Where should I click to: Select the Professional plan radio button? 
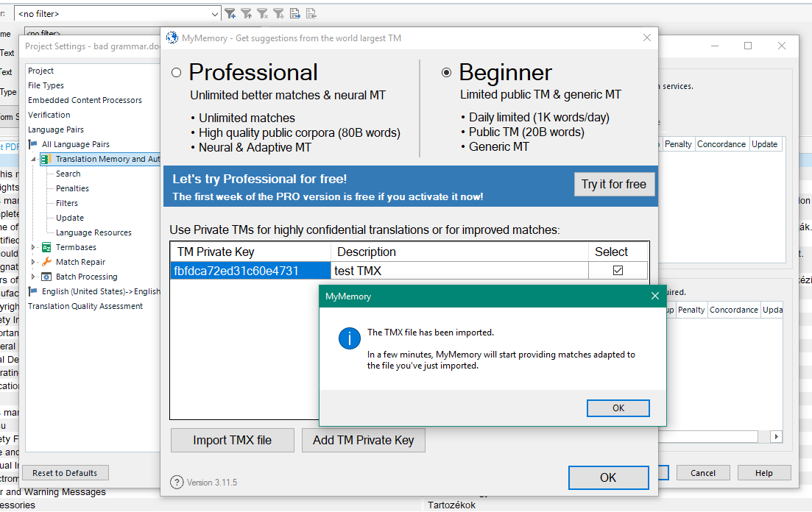[x=177, y=73]
